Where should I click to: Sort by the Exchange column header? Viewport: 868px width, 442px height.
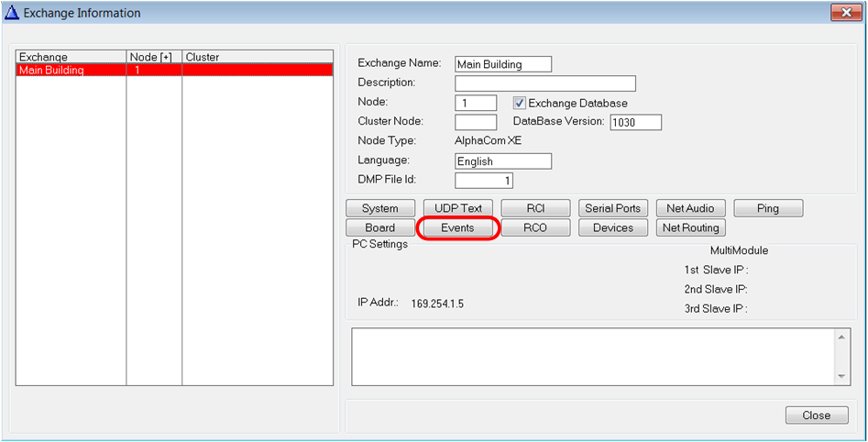71,57
